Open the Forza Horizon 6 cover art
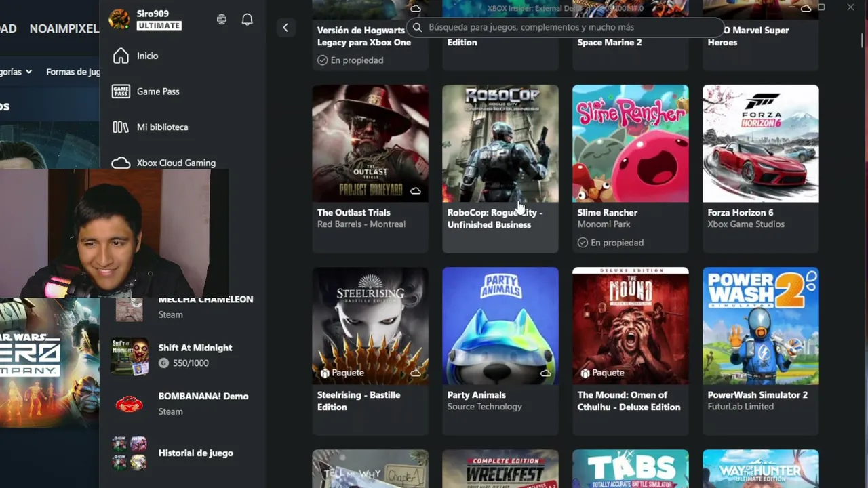Screen dimensions: 868x488 pyautogui.click(x=761, y=143)
